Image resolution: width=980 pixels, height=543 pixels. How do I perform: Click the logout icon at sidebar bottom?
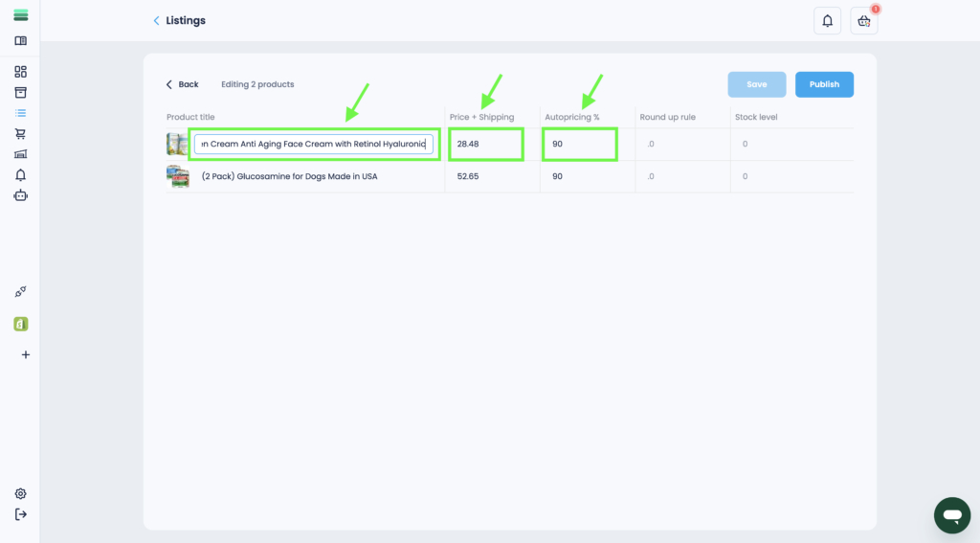pos(20,514)
